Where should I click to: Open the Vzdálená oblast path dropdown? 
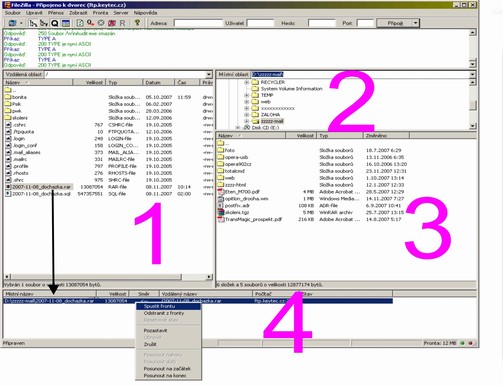click(x=209, y=74)
